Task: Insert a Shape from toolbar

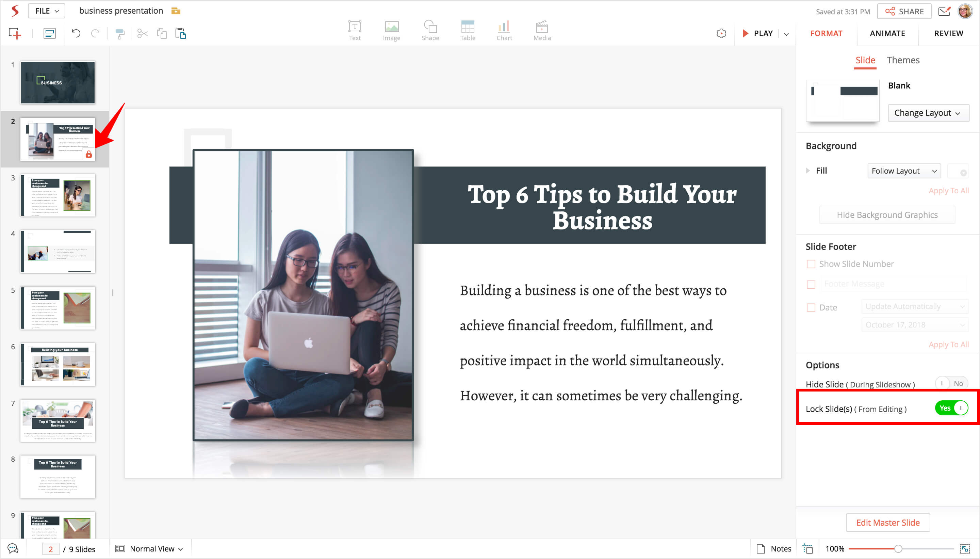Action: 430,31
